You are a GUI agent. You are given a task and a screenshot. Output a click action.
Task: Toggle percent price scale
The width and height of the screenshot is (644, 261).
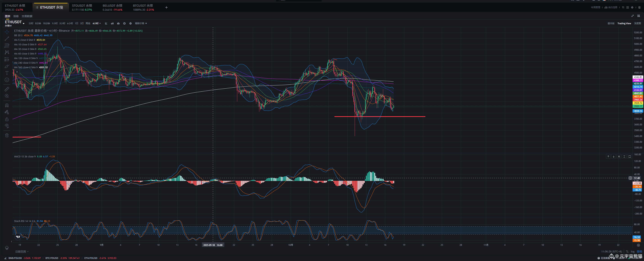pos(627,251)
